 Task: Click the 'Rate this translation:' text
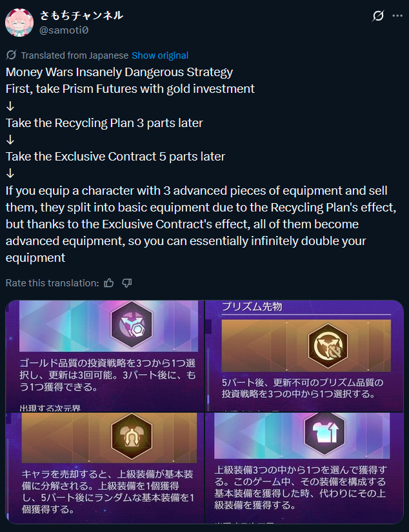click(52, 283)
